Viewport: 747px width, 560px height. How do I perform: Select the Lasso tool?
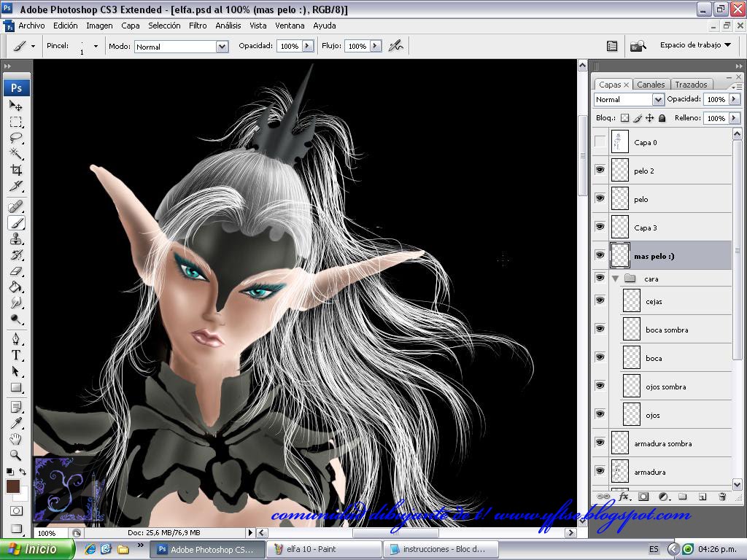pyautogui.click(x=16, y=137)
